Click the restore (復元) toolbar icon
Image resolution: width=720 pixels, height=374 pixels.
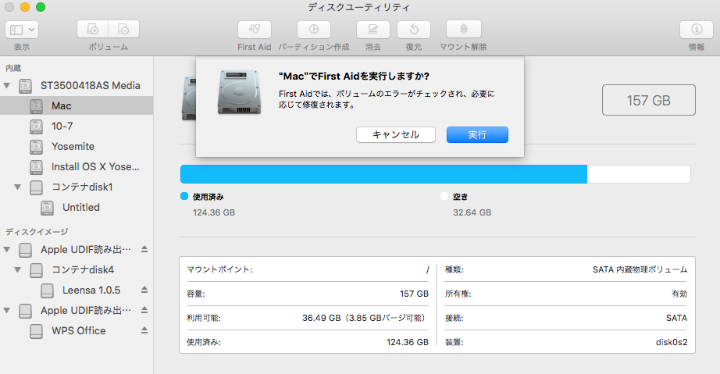coord(414,29)
